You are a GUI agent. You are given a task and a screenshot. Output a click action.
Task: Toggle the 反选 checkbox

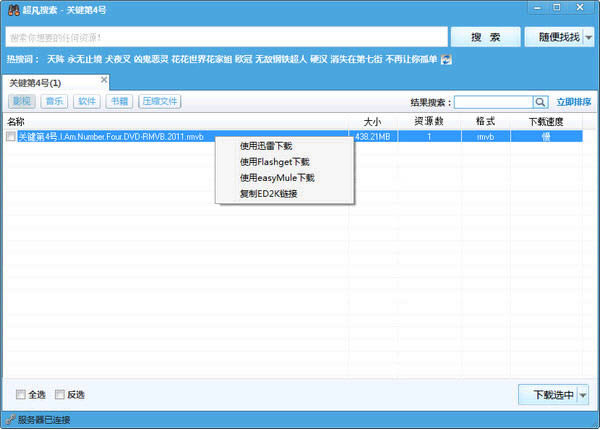(60, 394)
